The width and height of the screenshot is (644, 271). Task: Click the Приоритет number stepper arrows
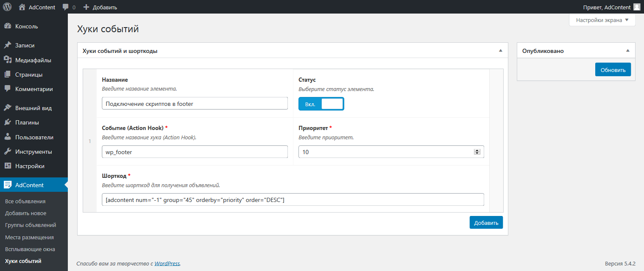pyautogui.click(x=477, y=152)
